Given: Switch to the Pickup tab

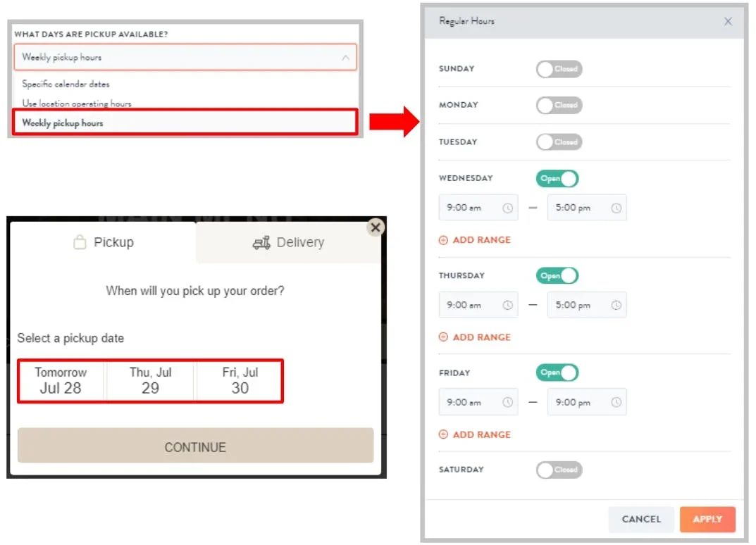Looking at the screenshot, I should tap(103, 242).
